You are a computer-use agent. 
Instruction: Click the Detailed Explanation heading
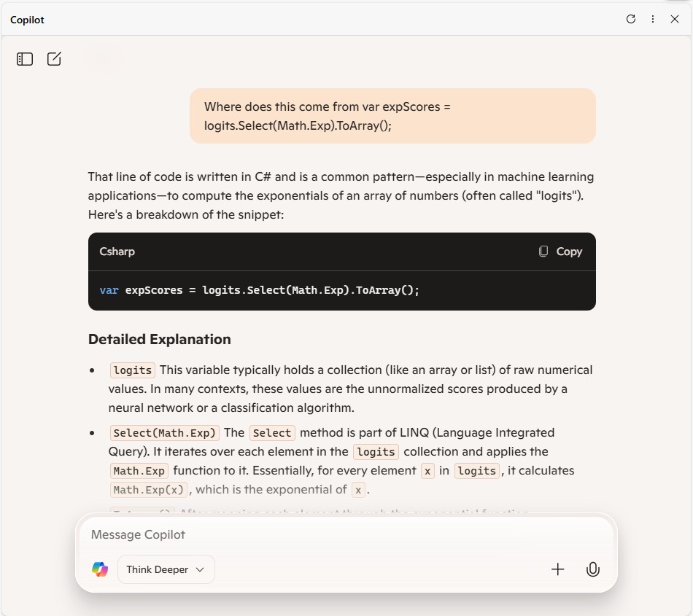(159, 339)
